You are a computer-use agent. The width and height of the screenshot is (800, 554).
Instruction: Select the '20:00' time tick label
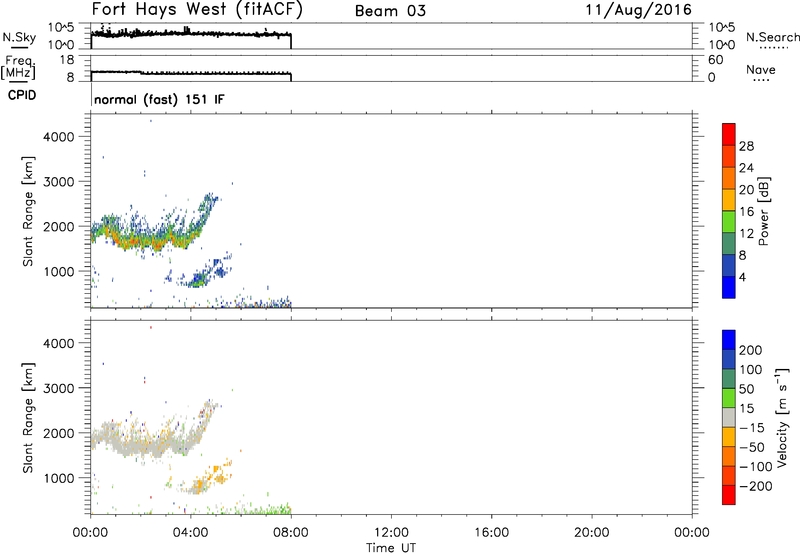(591, 533)
